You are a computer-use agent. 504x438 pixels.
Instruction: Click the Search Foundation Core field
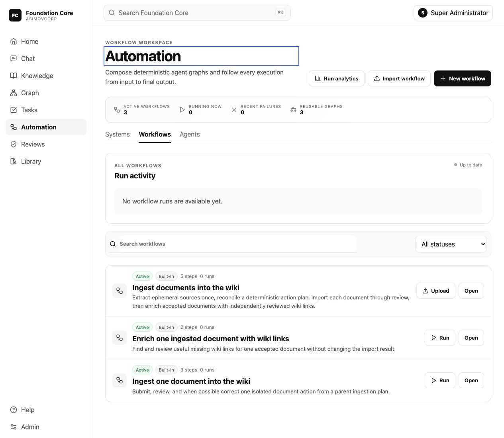197,13
